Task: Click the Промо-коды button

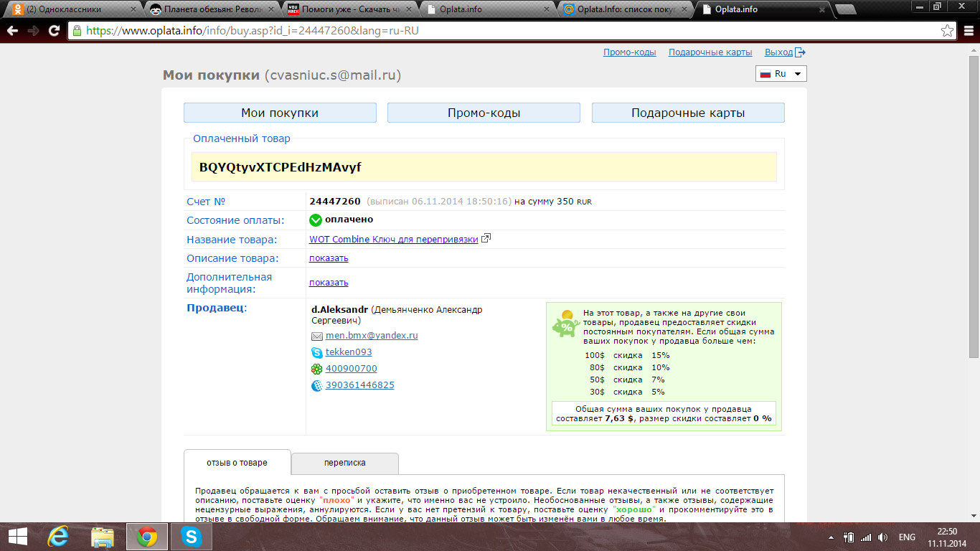Action: [x=484, y=113]
